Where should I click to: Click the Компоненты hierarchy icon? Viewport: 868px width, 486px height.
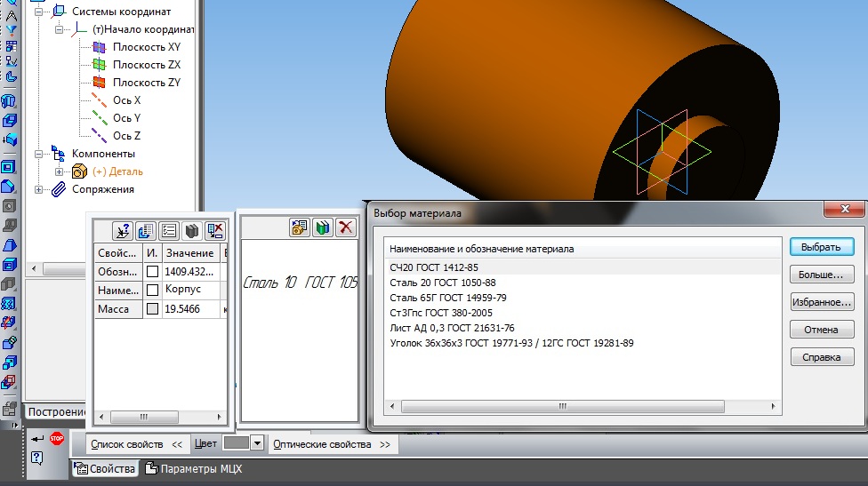[58, 153]
